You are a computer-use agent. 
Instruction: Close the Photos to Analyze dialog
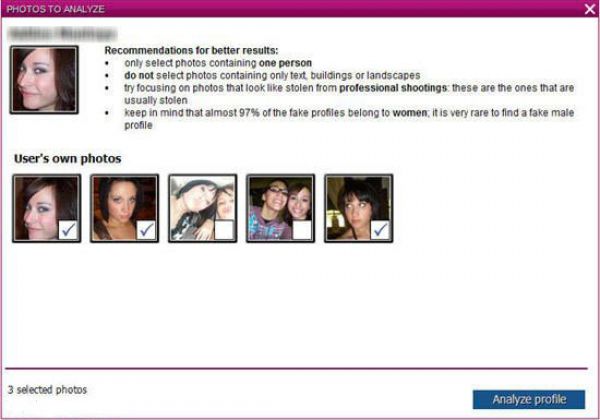coord(590,9)
